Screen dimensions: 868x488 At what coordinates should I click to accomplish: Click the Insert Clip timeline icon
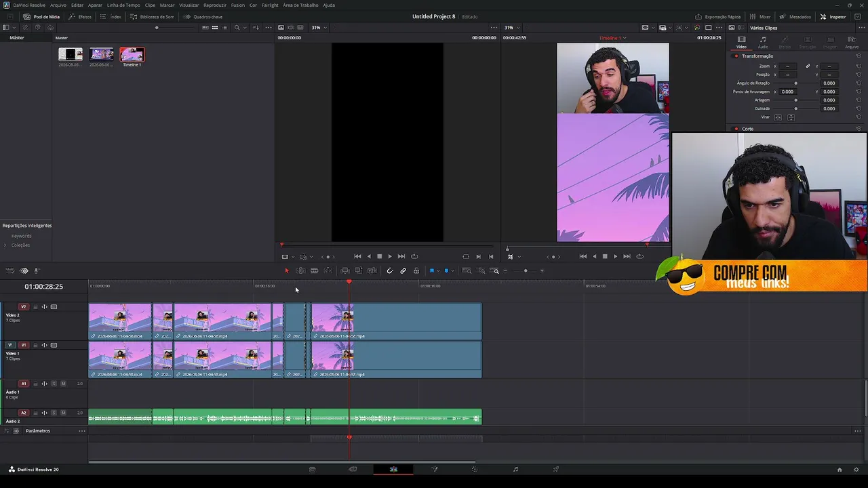(x=344, y=271)
